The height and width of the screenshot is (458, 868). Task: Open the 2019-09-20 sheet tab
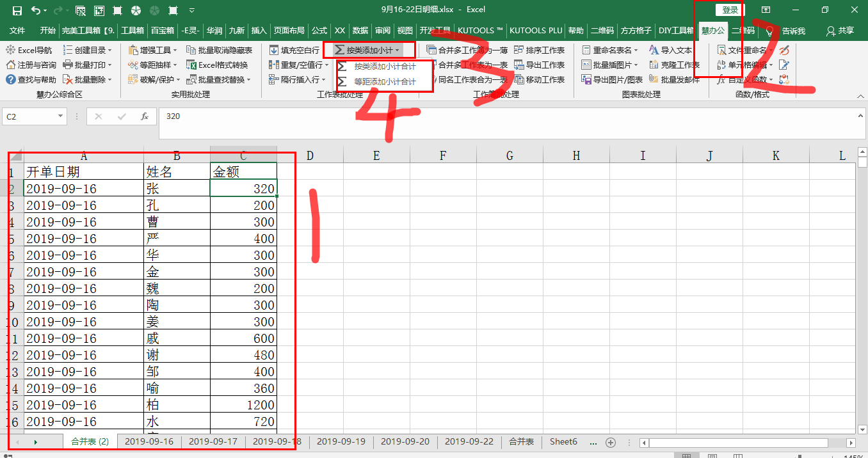pyautogui.click(x=405, y=442)
